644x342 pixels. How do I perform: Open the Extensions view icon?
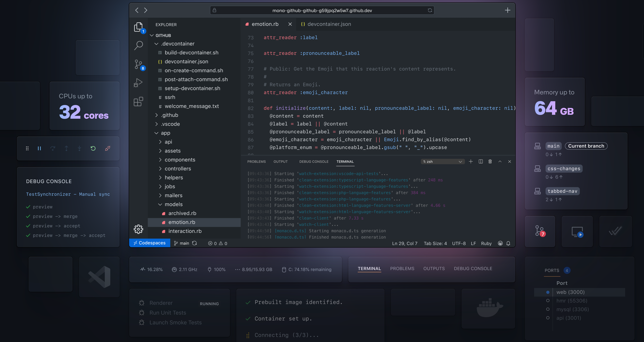[x=138, y=102]
